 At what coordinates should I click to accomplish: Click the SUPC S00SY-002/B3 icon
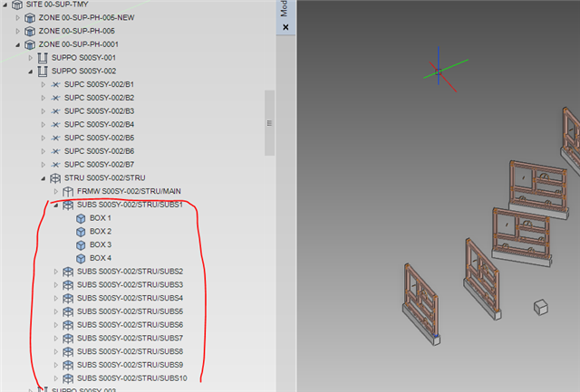[55, 111]
